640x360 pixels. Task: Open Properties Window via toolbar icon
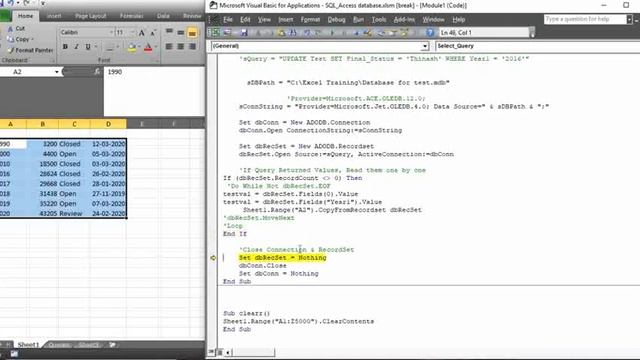[393, 33]
